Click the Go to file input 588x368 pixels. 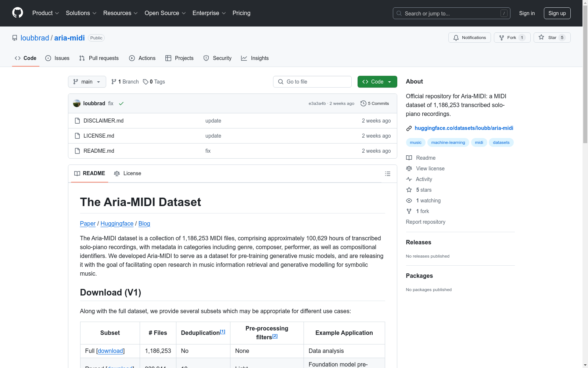312,82
